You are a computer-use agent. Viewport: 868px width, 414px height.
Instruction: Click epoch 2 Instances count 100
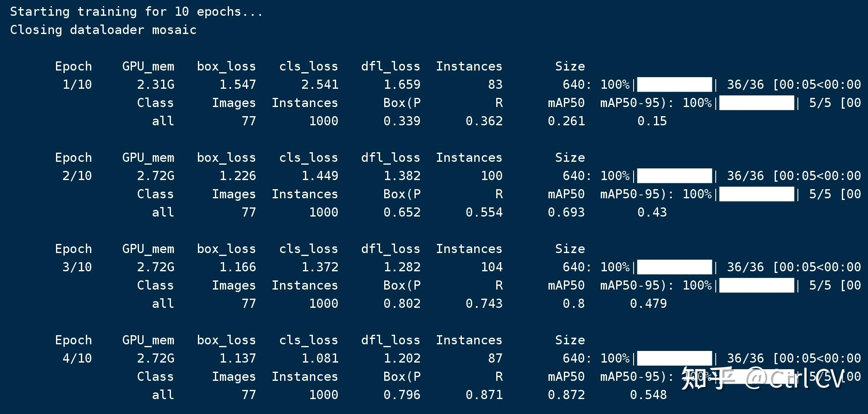pyautogui.click(x=492, y=176)
